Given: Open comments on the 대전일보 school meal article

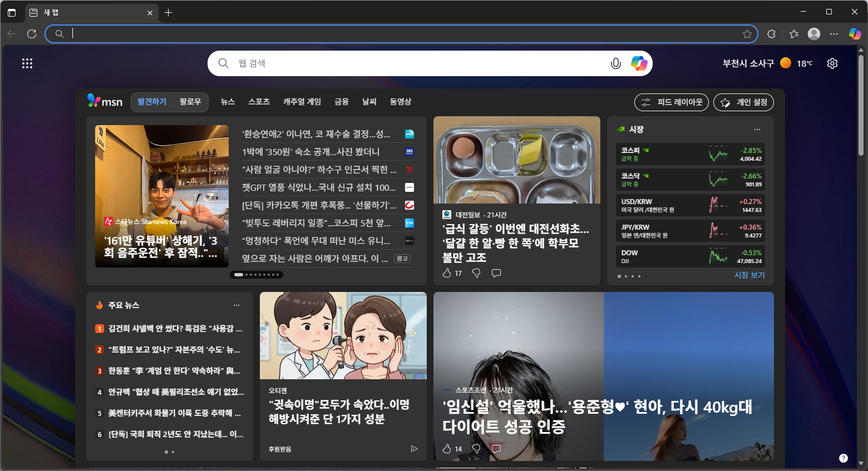Looking at the screenshot, I should (496, 272).
